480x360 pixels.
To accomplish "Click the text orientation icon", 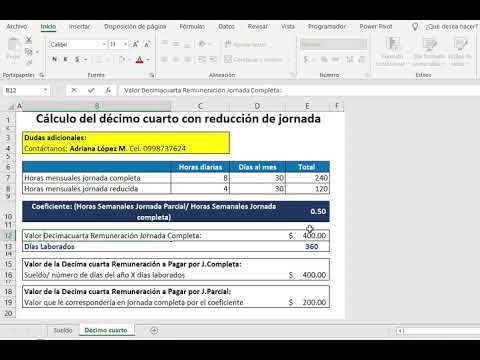I will (x=201, y=44).
